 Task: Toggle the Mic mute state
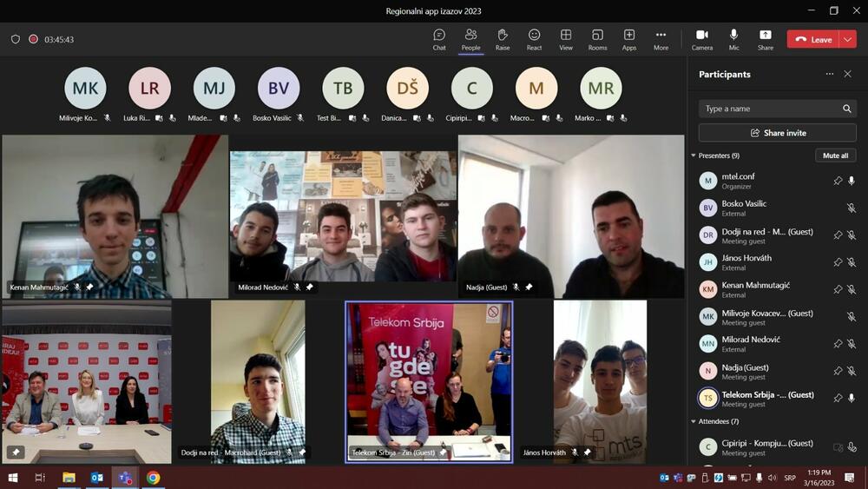[733, 39]
